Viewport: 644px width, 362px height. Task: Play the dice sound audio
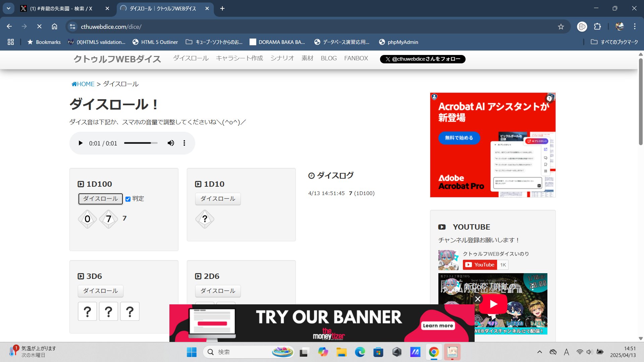coord(80,143)
